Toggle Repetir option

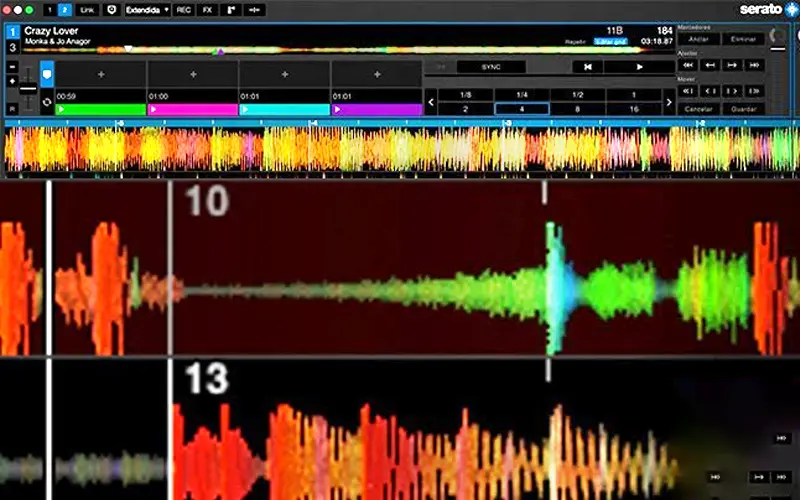[576, 42]
